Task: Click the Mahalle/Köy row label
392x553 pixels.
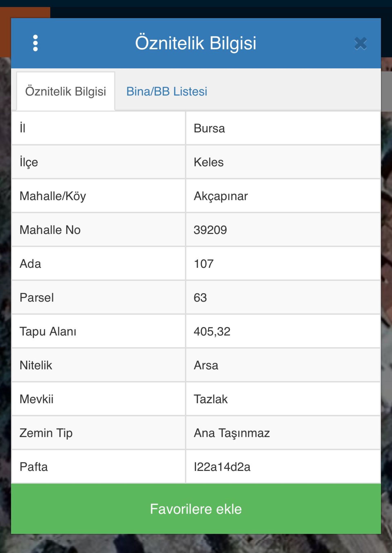Action: click(53, 196)
